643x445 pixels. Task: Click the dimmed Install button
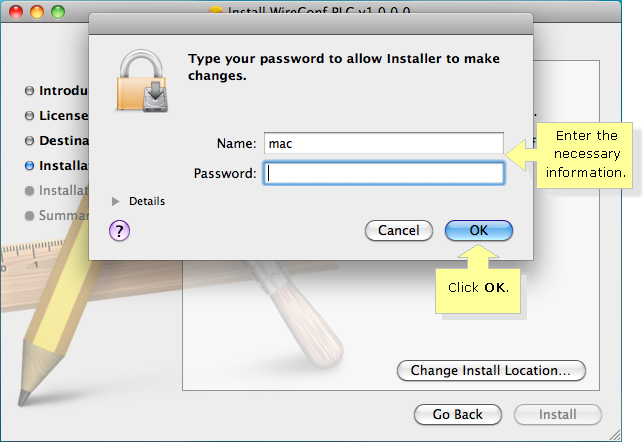click(x=558, y=415)
